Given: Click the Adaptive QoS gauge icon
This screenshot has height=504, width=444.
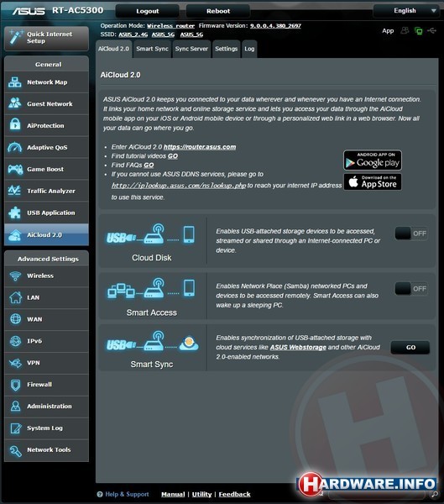Looking at the screenshot, I should [x=15, y=147].
